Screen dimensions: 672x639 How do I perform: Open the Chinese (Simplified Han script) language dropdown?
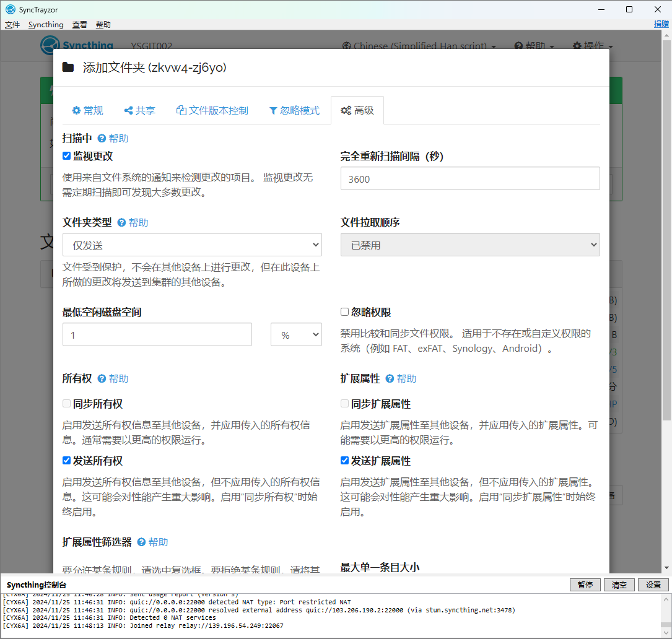click(419, 46)
